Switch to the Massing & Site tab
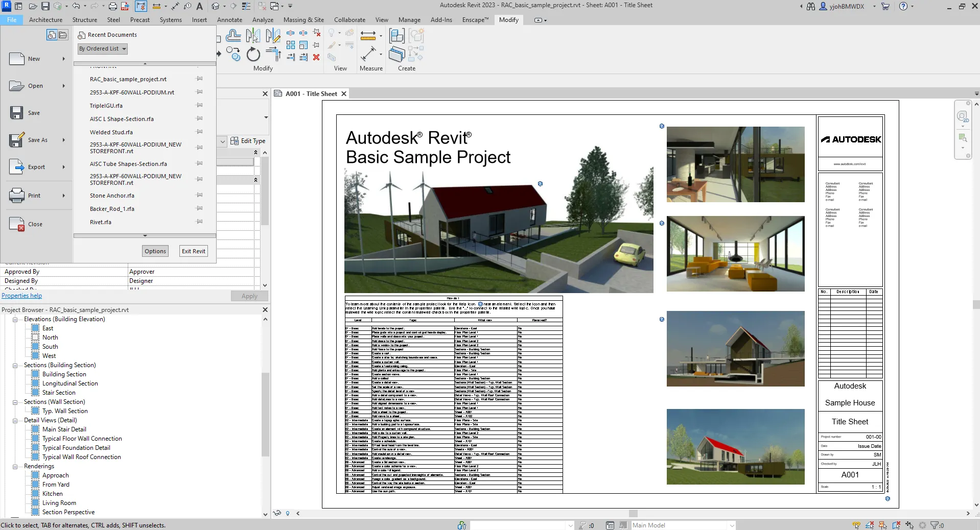This screenshot has width=980, height=530. point(304,20)
